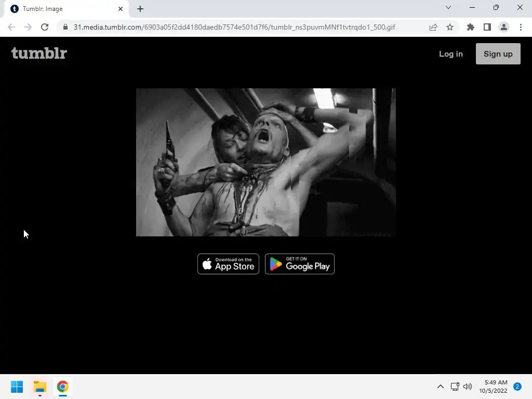The image size is (532, 399).
Task: Show hidden tray icons chevron
Action: (440, 387)
